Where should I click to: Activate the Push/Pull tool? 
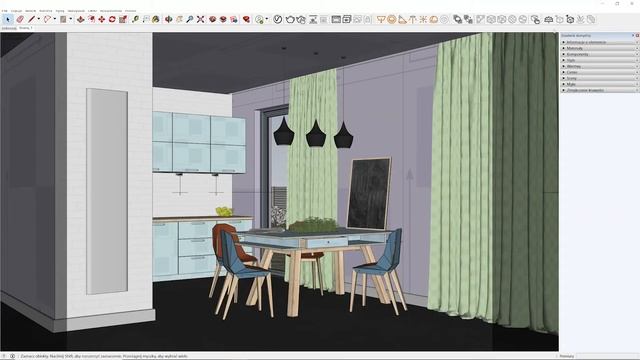(x=80, y=19)
